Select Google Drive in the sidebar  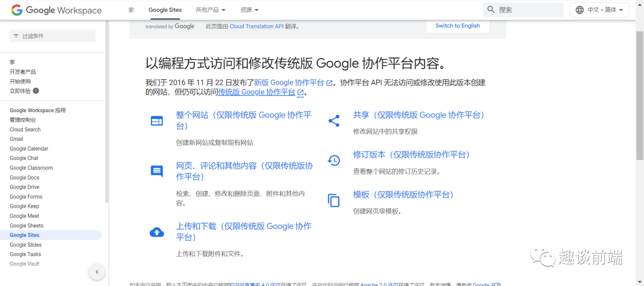24,187
